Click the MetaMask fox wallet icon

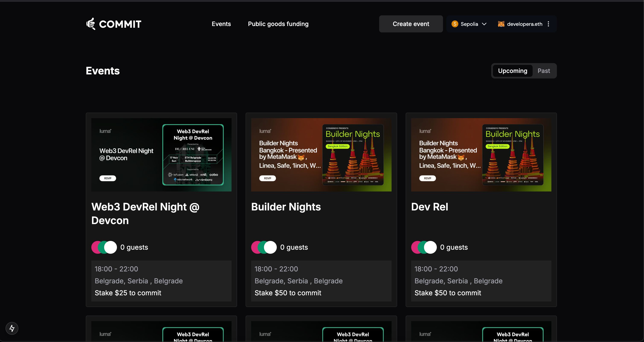point(501,24)
